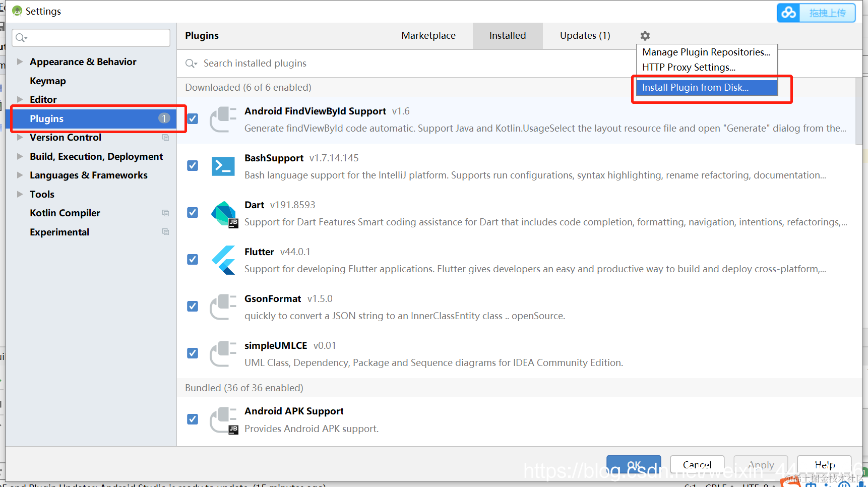The image size is (868, 487).
Task: Click the BashSupport plugin name
Action: click(274, 158)
